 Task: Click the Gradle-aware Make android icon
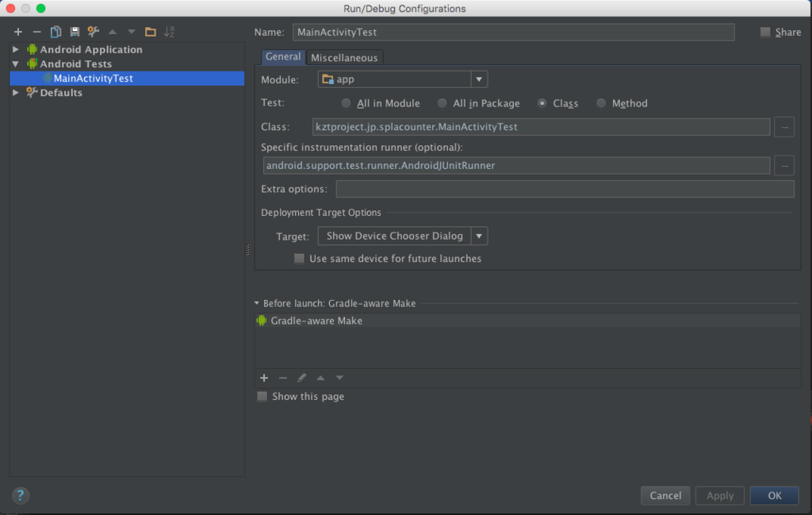262,321
